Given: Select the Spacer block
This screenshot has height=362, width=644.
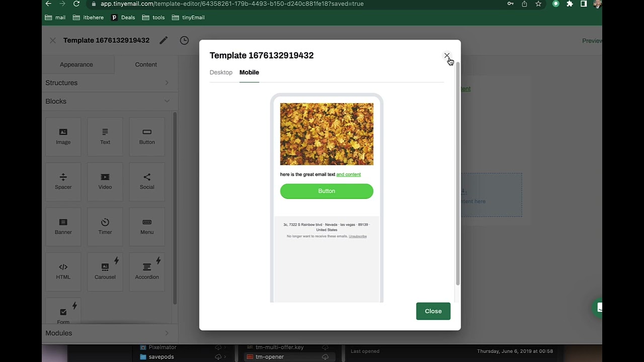Looking at the screenshot, I should 63,182.
